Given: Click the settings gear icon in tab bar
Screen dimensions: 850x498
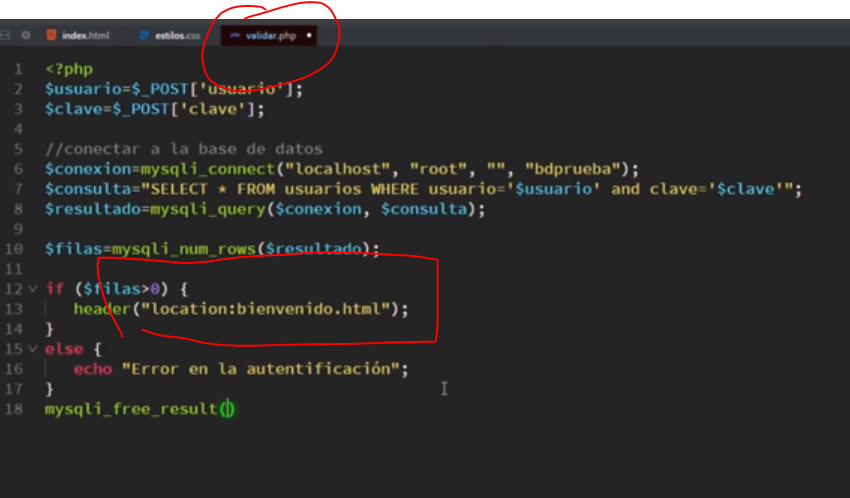Looking at the screenshot, I should [26, 35].
